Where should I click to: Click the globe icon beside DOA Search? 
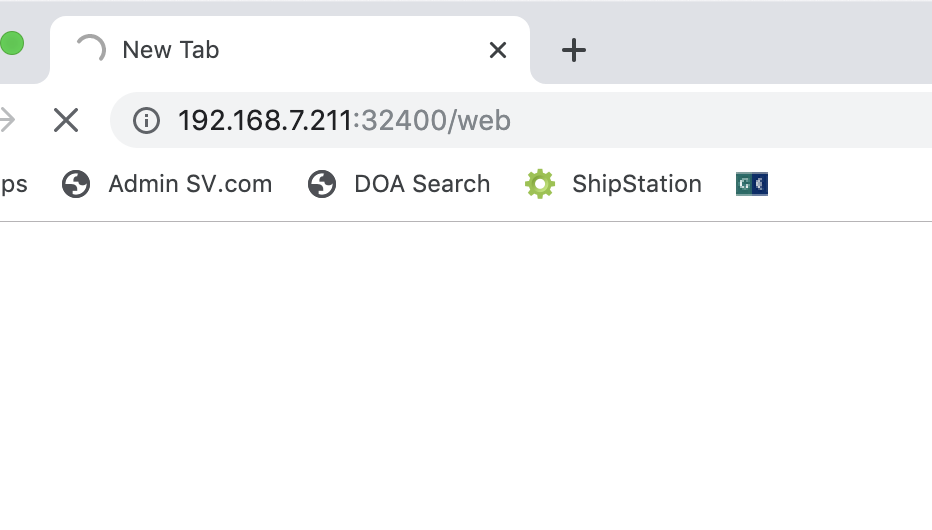(322, 184)
